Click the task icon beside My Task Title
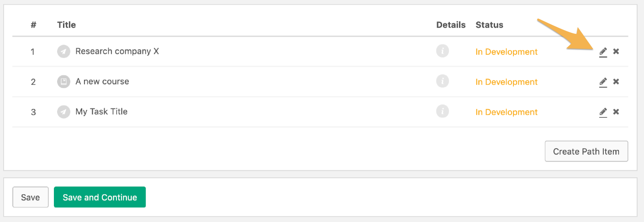The width and height of the screenshot is (644, 222). (63, 112)
